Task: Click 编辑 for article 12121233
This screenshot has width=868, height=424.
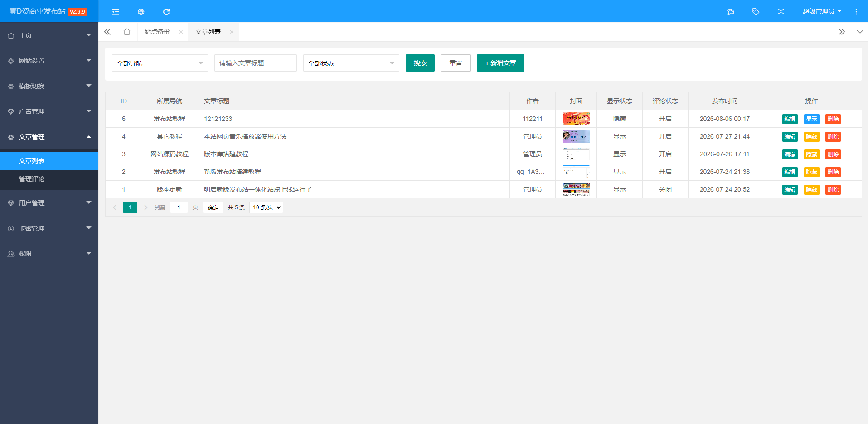Action: (790, 119)
